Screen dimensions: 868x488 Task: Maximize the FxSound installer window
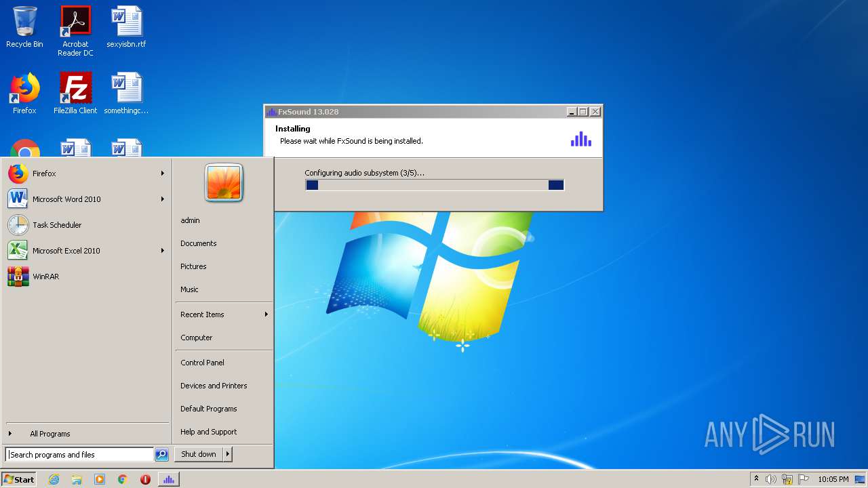[x=583, y=112]
